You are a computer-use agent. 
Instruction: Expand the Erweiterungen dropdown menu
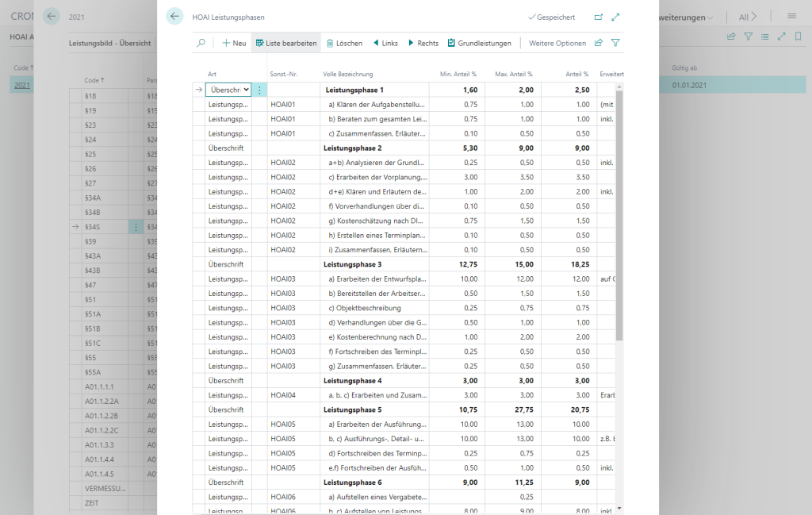(x=687, y=17)
